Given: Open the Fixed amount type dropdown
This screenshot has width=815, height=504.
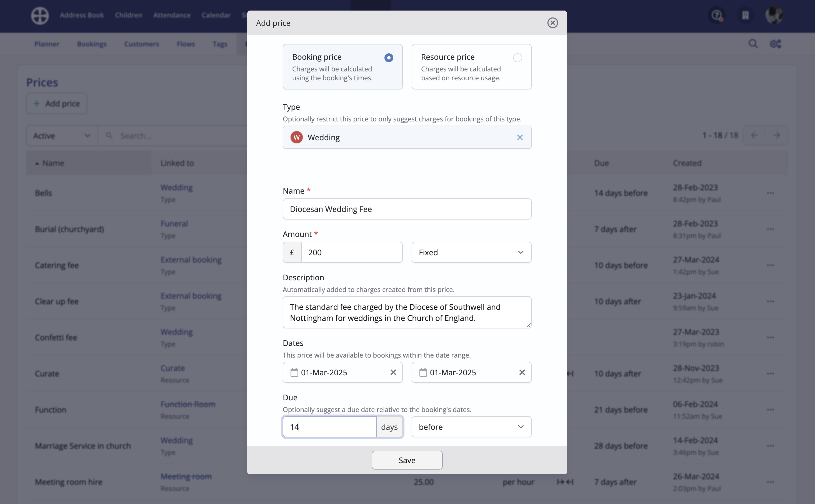Looking at the screenshot, I should tap(471, 252).
